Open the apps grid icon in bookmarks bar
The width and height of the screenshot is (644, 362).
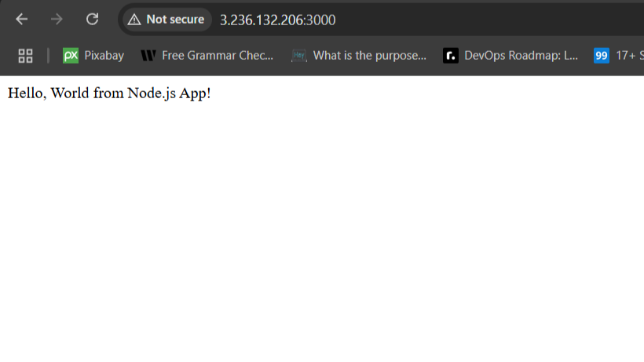(x=25, y=56)
